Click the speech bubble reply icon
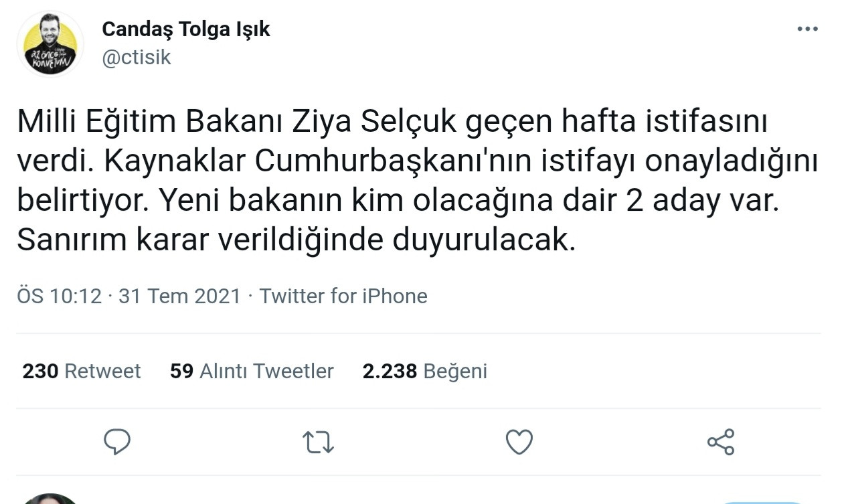 coord(117,441)
